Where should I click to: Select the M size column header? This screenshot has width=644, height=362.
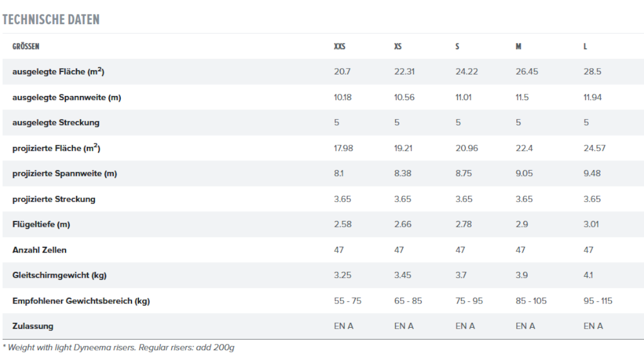pyautogui.click(x=518, y=47)
